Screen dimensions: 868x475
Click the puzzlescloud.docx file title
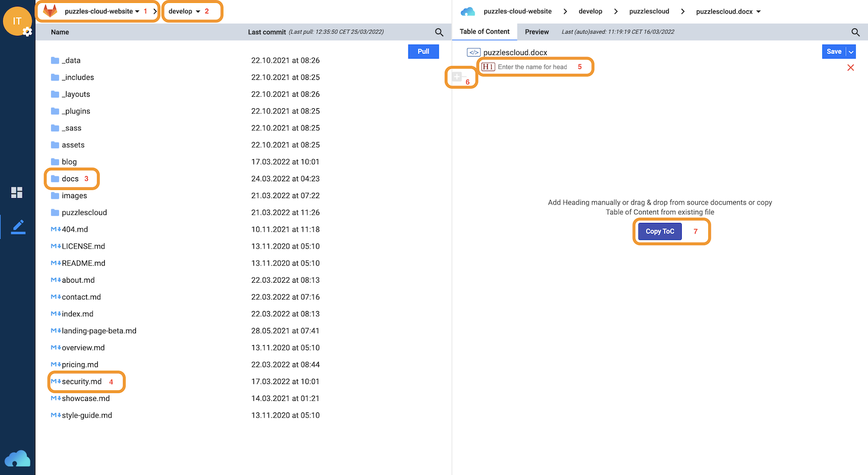[x=515, y=53]
